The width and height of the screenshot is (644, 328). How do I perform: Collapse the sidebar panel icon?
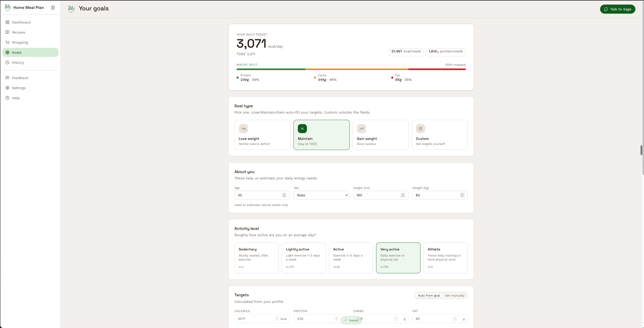[x=53, y=8]
